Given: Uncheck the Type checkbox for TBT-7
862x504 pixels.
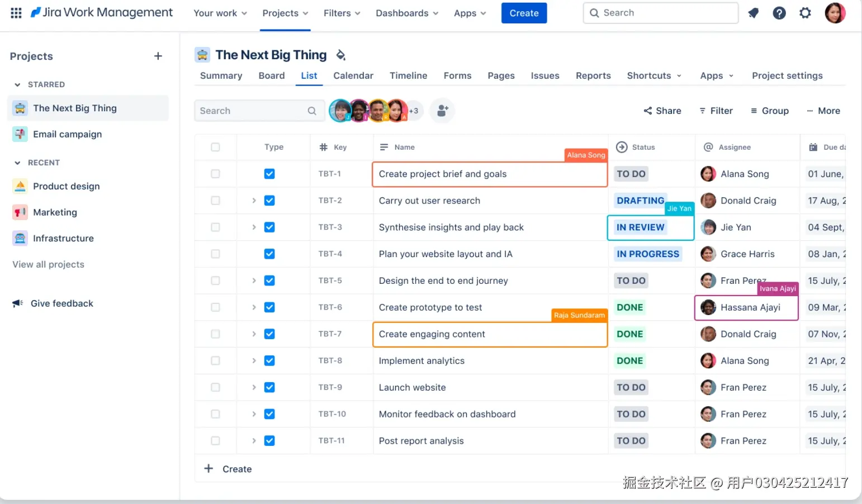Looking at the screenshot, I should tap(269, 334).
